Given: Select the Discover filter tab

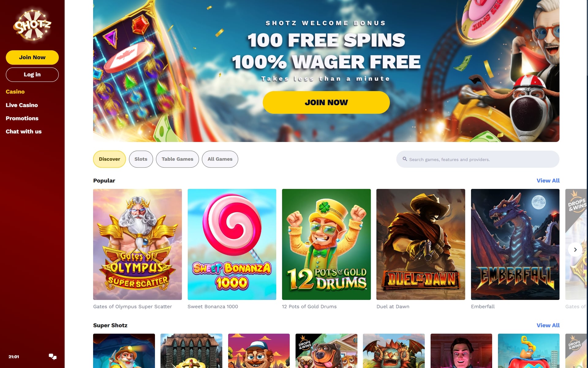Looking at the screenshot, I should coord(109,159).
